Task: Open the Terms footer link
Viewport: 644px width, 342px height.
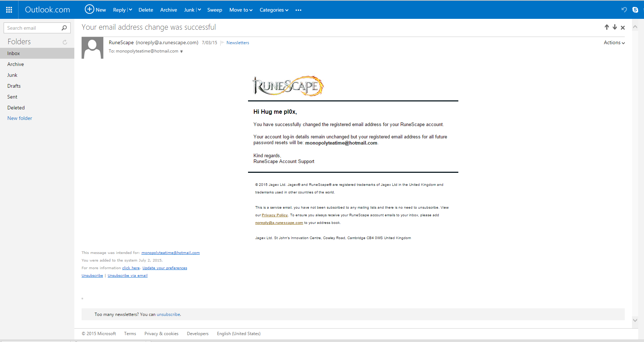Action: click(130, 334)
